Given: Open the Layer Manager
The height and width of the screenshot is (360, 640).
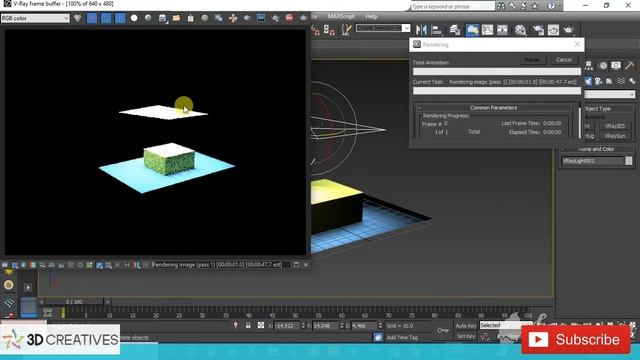Looking at the screenshot, I should tap(454, 30).
